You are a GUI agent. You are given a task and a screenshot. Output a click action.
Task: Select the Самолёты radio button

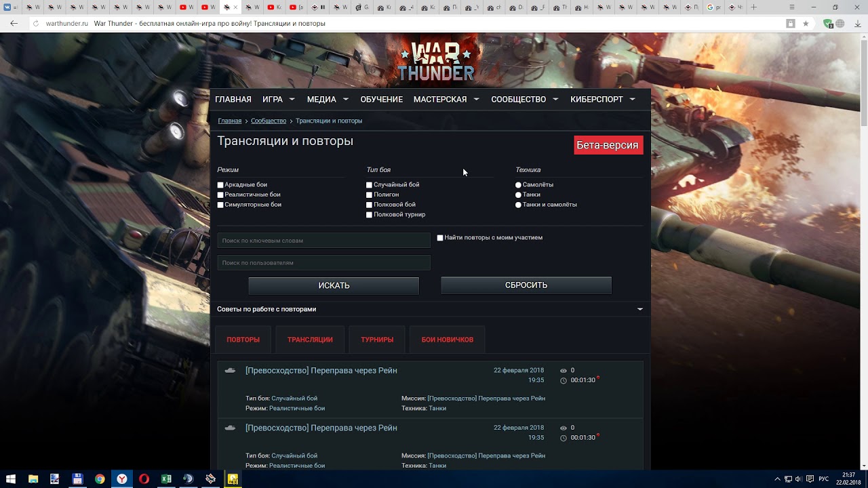(x=518, y=185)
